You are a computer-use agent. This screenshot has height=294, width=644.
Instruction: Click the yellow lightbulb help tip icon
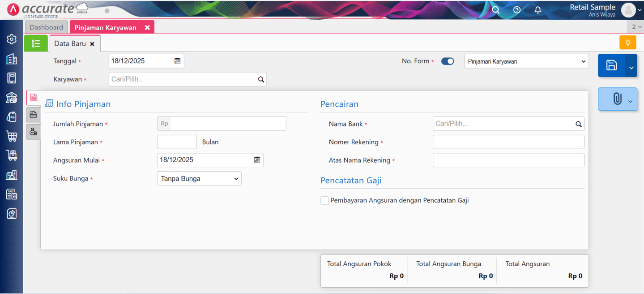627,42
